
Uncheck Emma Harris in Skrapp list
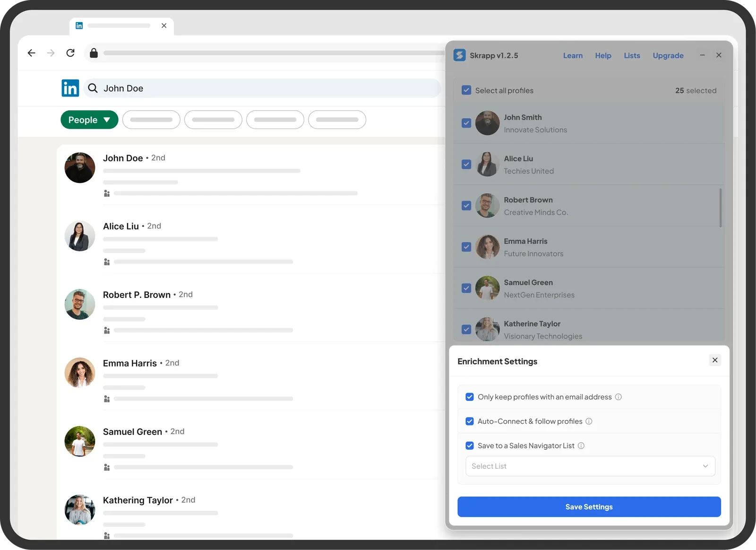coord(466,247)
